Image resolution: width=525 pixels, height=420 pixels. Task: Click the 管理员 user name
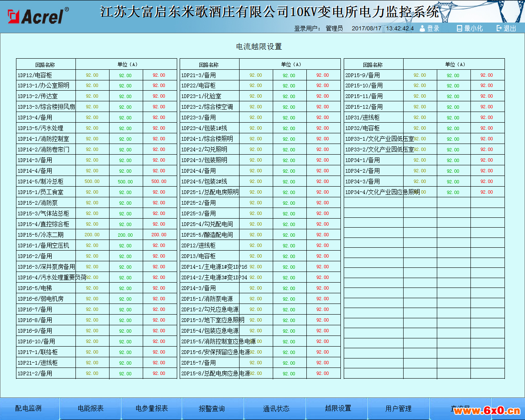[334, 28]
